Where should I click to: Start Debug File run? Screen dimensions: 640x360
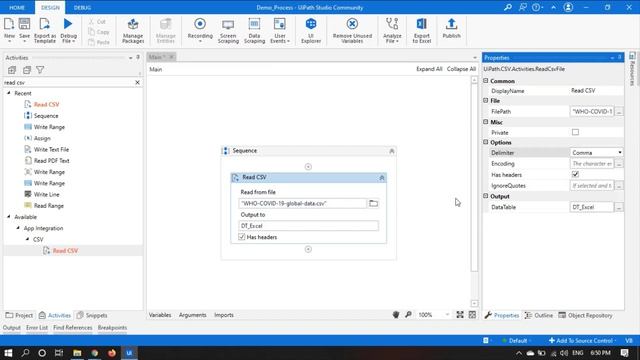click(x=68, y=30)
